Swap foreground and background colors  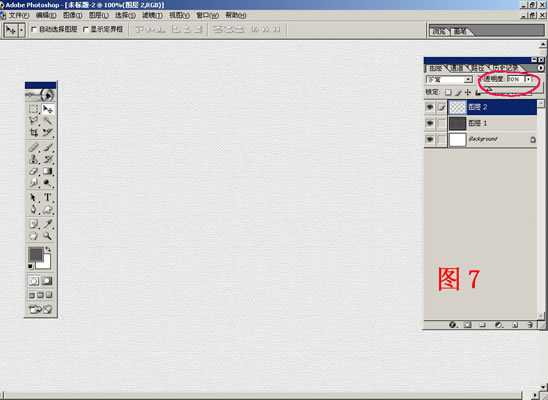(x=48, y=249)
